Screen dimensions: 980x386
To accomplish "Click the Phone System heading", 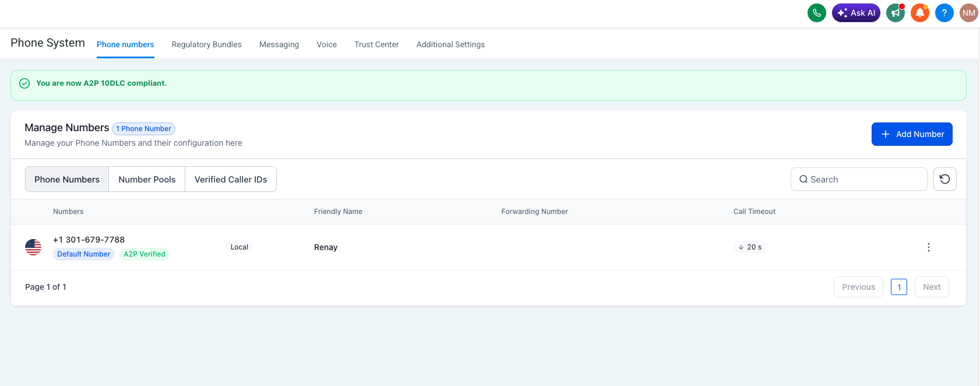I will click(x=48, y=43).
